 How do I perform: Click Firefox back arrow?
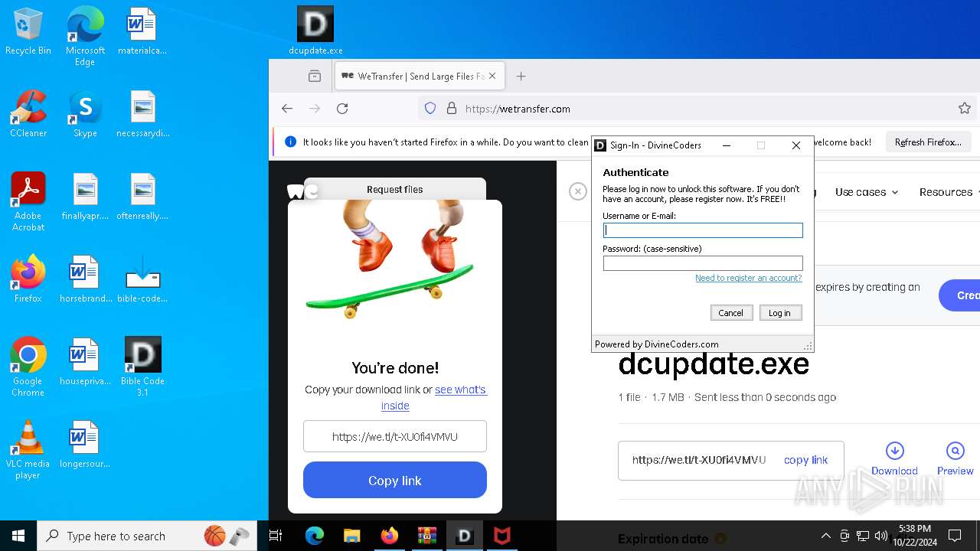click(287, 109)
